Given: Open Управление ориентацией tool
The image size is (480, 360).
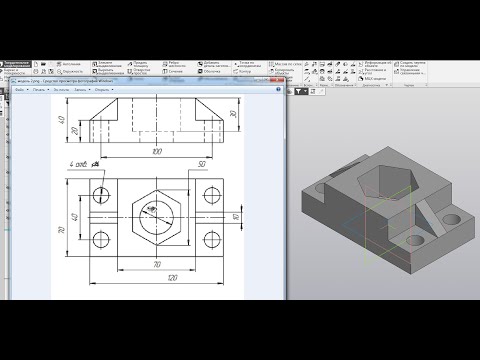Looking at the screenshot, I should pyautogui.click(x=410, y=71).
